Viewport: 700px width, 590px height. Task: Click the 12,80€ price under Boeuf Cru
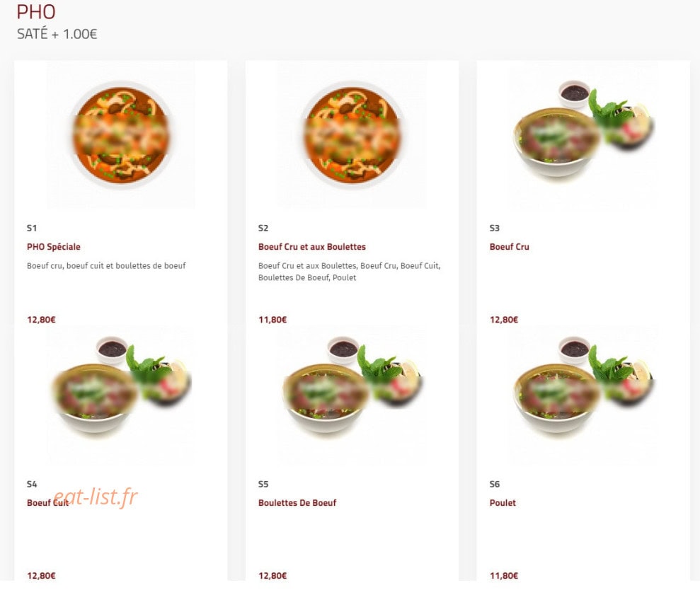coord(503,320)
